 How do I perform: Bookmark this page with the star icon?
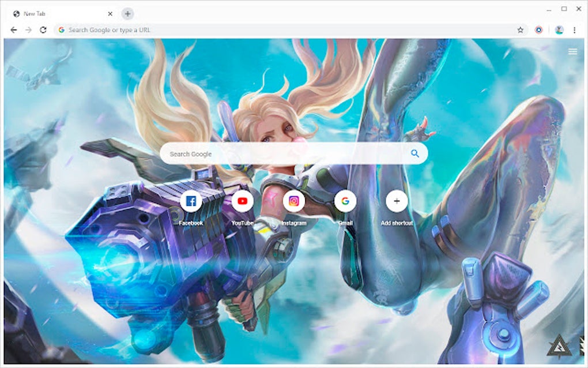point(520,30)
